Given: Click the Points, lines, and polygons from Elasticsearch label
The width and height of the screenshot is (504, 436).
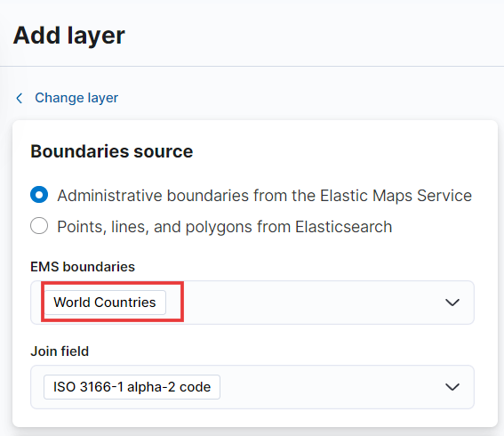Looking at the screenshot, I should pyautogui.click(x=225, y=227).
